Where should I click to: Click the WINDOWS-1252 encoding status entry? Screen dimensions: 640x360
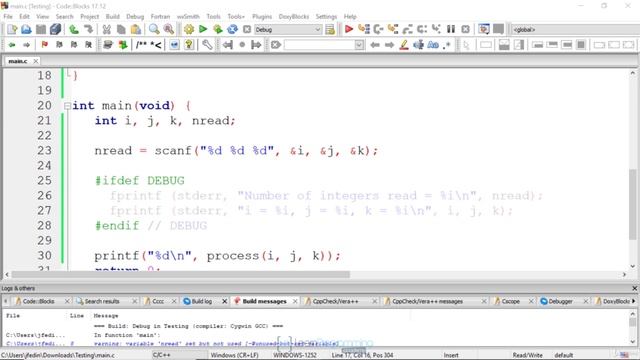pyautogui.click(x=295, y=355)
